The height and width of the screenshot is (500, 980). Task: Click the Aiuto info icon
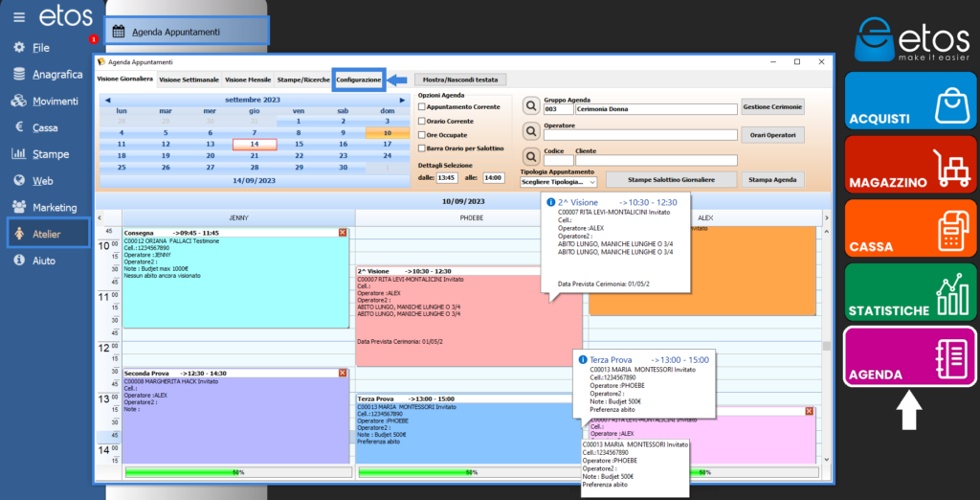click(x=19, y=260)
